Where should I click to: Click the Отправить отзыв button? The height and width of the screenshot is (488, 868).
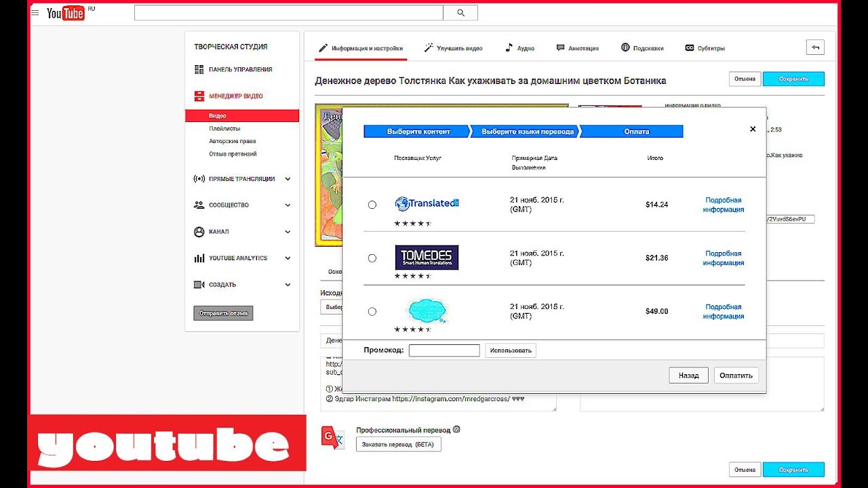click(x=223, y=313)
